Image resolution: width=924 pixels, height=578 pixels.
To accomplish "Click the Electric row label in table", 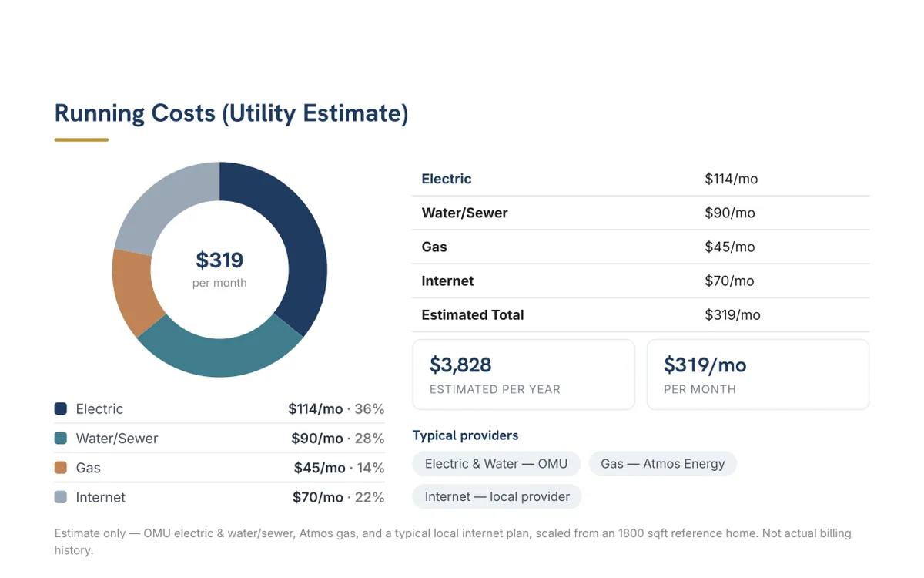I will (x=447, y=179).
